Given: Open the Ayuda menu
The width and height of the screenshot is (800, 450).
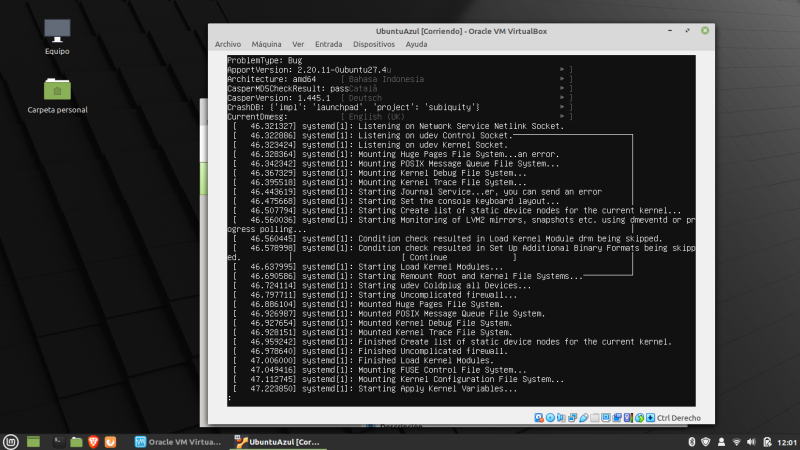Looking at the screenshot, I should [x=417, y=44].
